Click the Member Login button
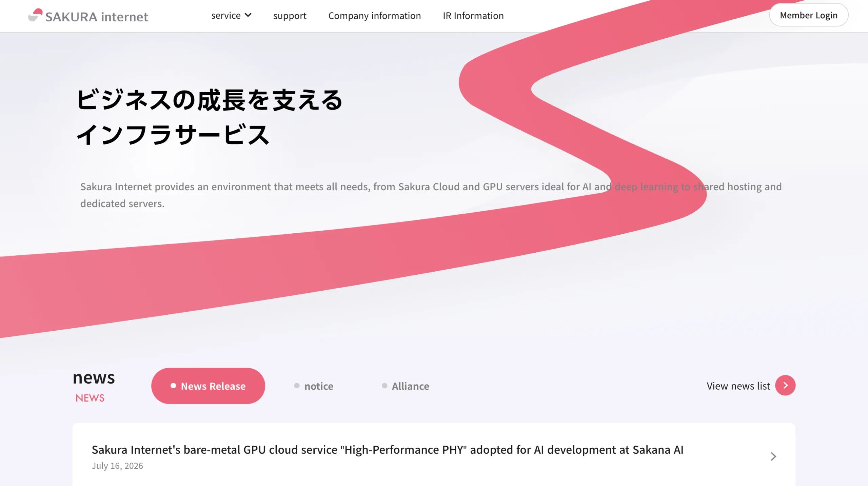868x486 pixels. 809,15
